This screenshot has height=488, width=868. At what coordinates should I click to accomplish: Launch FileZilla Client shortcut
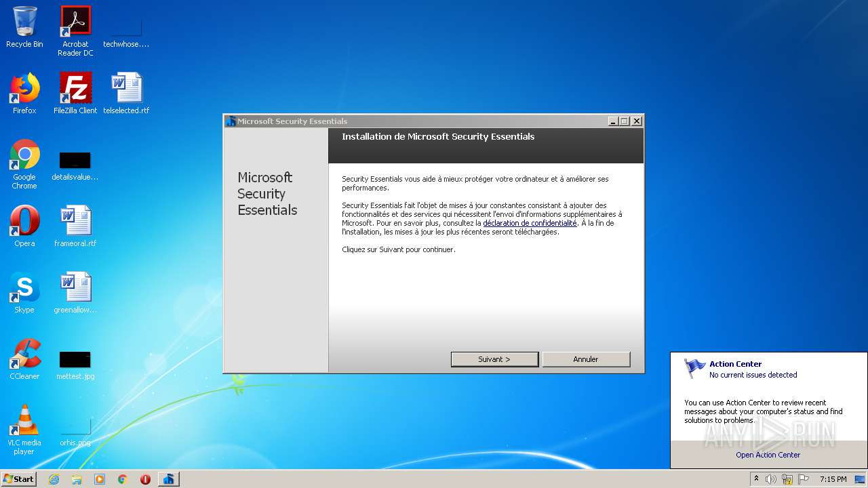[75, 94]
